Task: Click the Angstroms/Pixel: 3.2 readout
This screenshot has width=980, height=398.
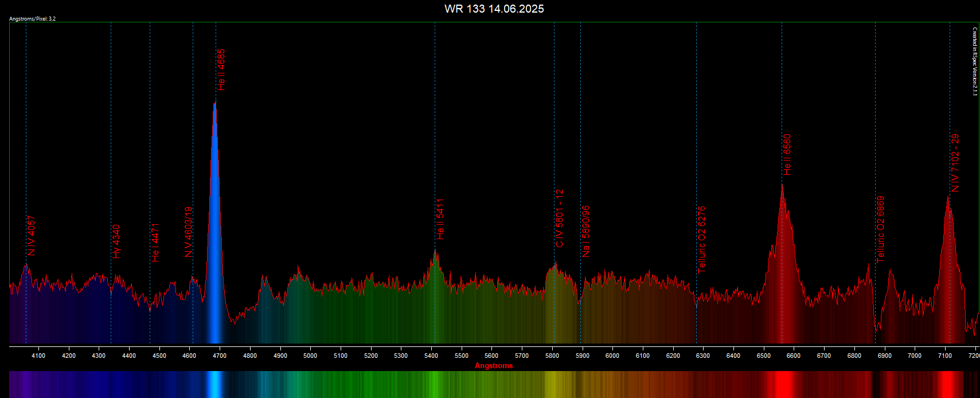Action: (33, 19)
